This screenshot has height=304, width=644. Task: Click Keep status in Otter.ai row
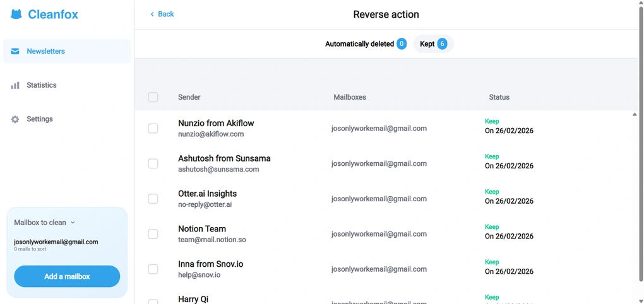pyautogui.click(x=492, y=192)
